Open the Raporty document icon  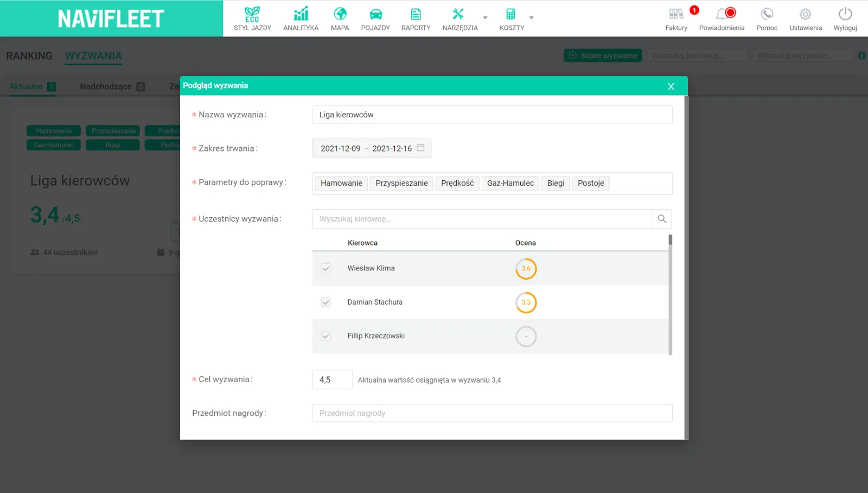[416, 14]
